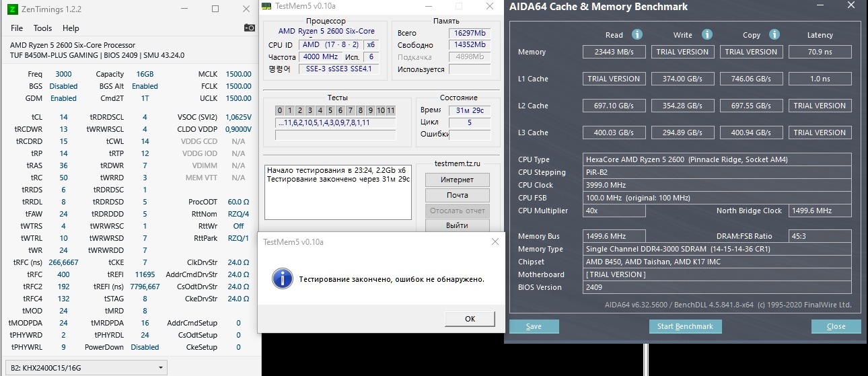Click DRAM:FSB Ratio value 45:3
Screen dimensions: 868x376
[x=820, y=236]
